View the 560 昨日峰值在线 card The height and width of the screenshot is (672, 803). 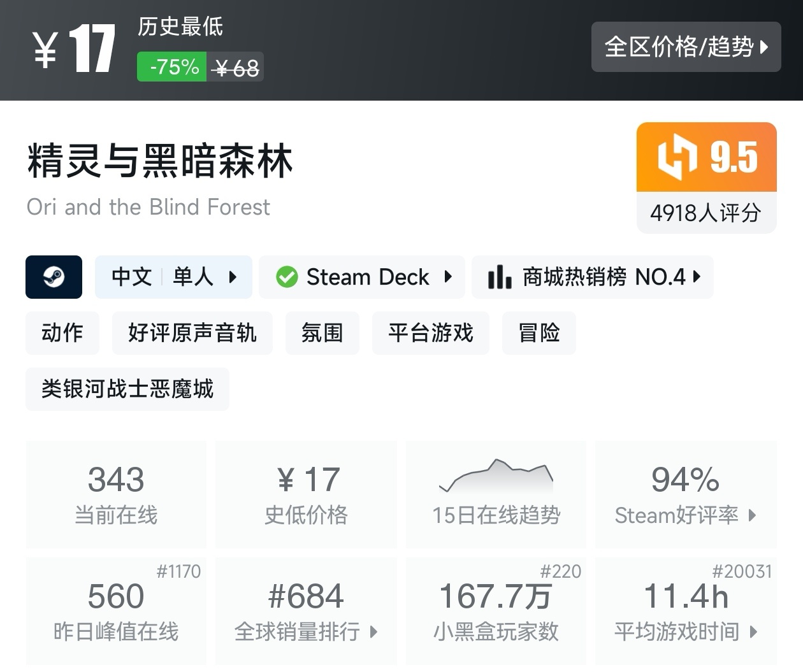point(116,611)
